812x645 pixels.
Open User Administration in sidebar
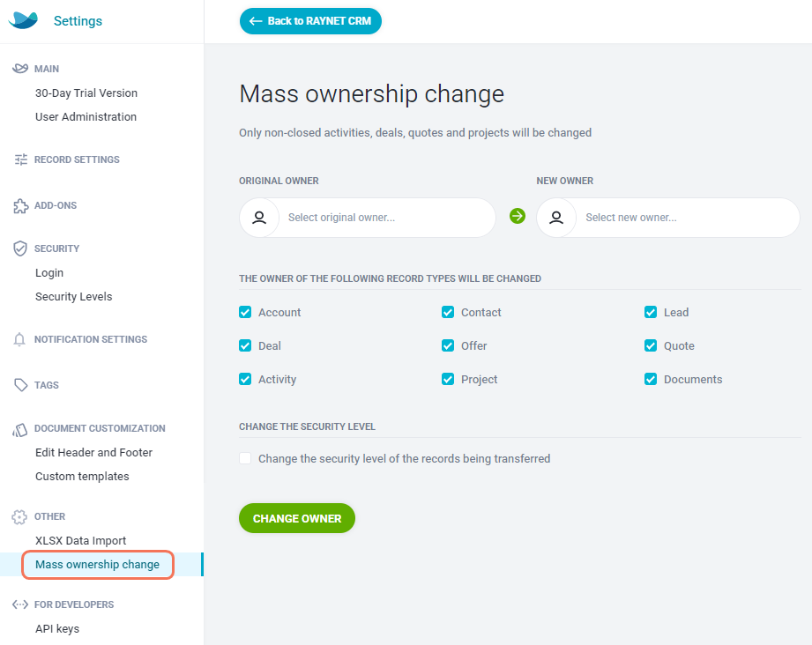point(86,117)
